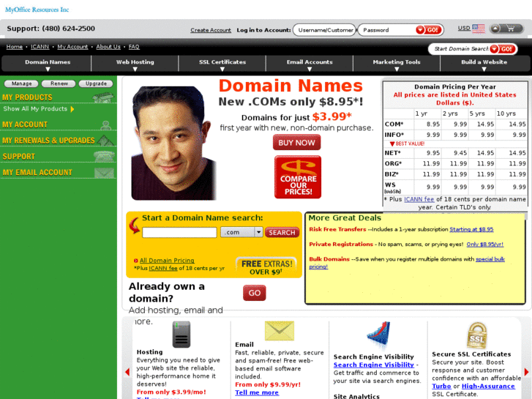Open the SSL Certificates dropdown menu

tap(222, 64)
